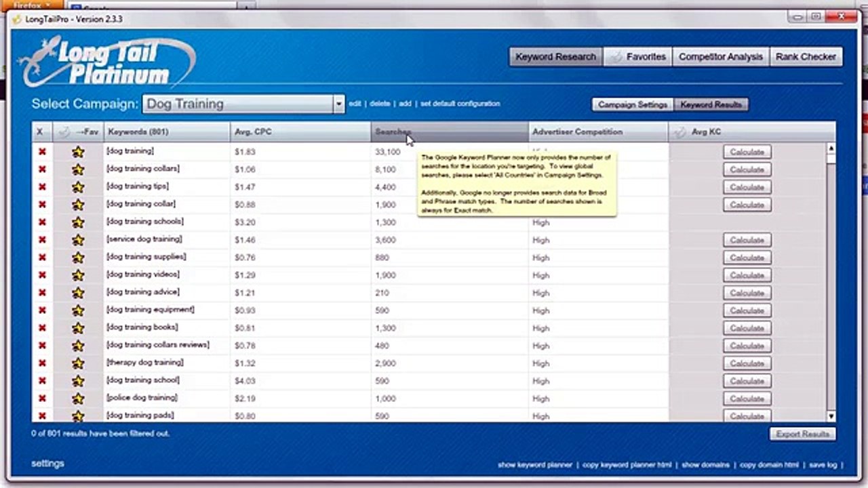
Task: Click the results scrollbar down arrow
Action: (x=831, y=416)
